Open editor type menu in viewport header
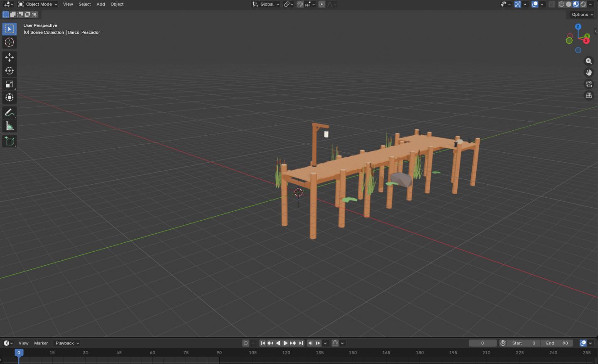The image size is (598, 364). click(8, 4)
